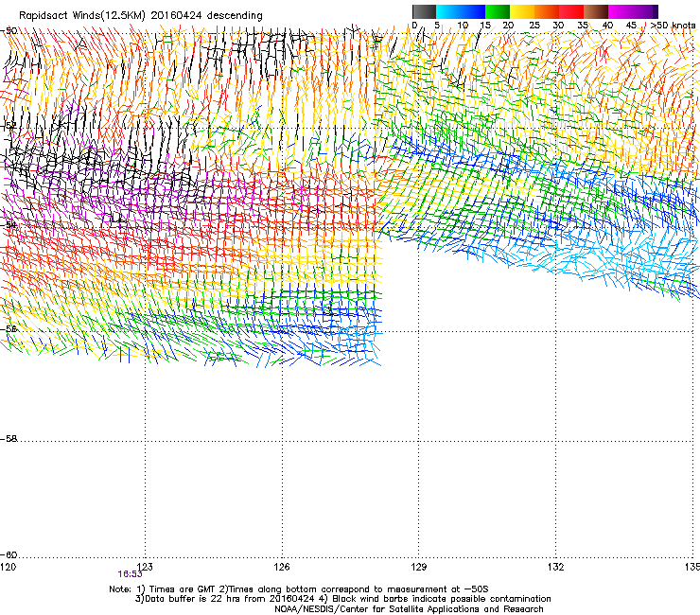Click the latitude label -60
Image resolution: width=700 pixels, height=615 pixels.
[9, 555]
